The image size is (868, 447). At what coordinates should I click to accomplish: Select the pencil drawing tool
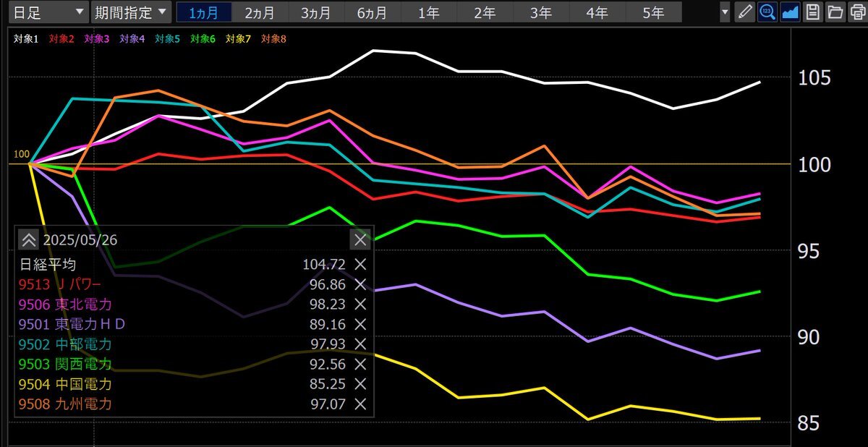click(744, 12)
